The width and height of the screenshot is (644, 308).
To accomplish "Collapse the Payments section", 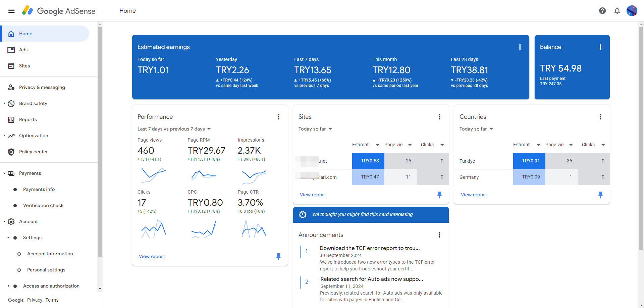I will pos(4,173).
